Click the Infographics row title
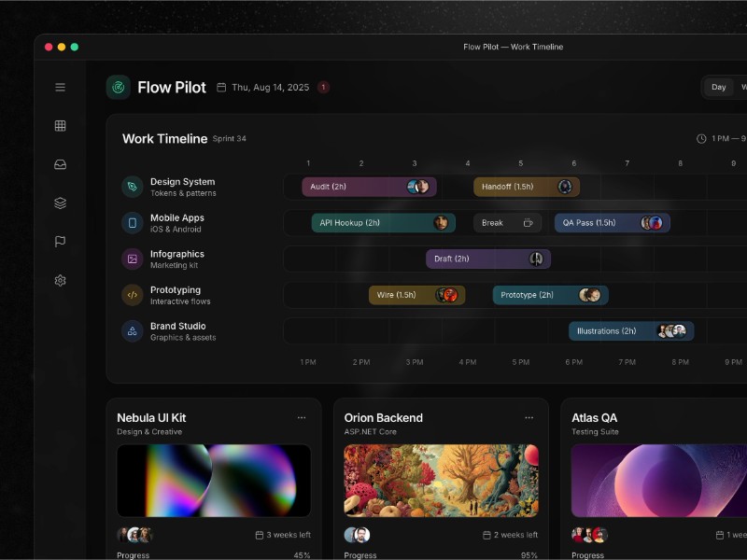The image size is (747, 560). 177,254
